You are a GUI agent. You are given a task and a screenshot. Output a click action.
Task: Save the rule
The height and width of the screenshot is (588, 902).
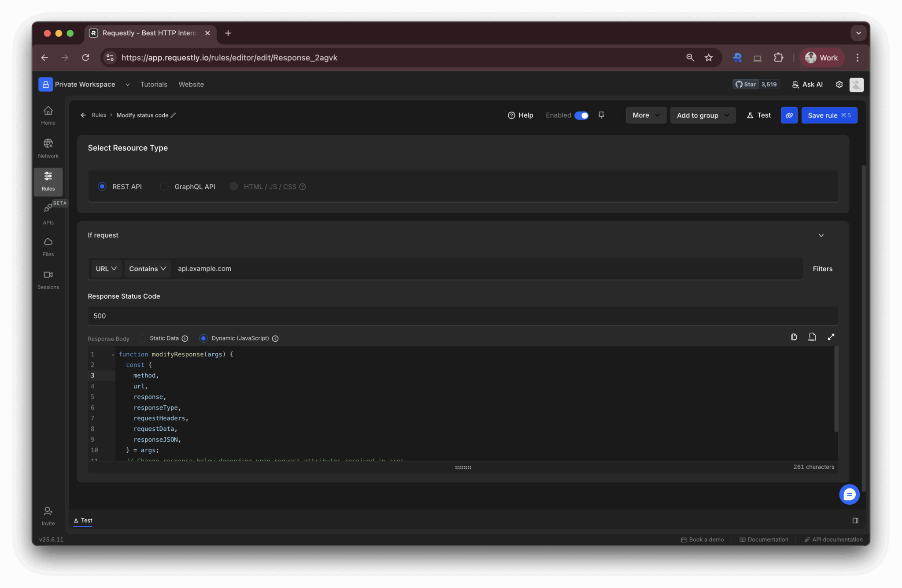click(828, 115)
